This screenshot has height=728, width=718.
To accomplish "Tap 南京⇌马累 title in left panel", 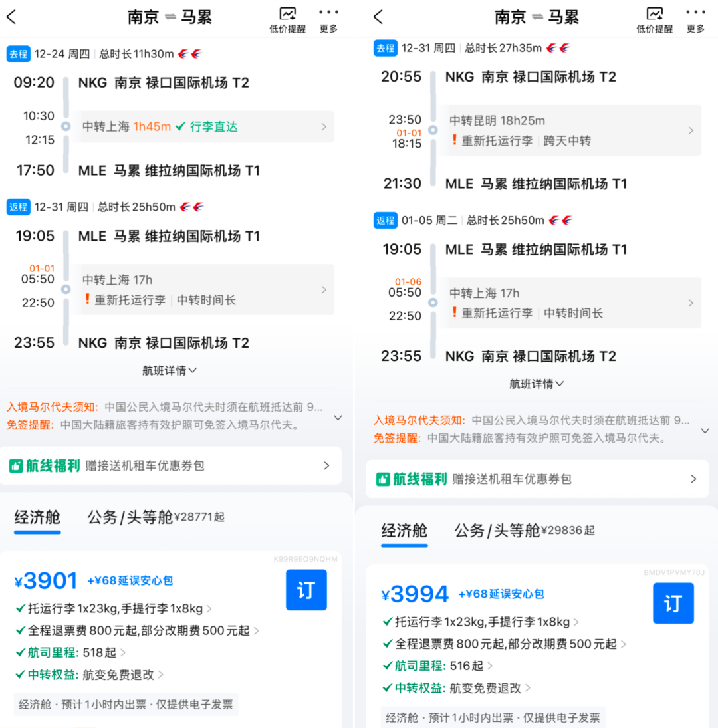I will tap(170, 17).
